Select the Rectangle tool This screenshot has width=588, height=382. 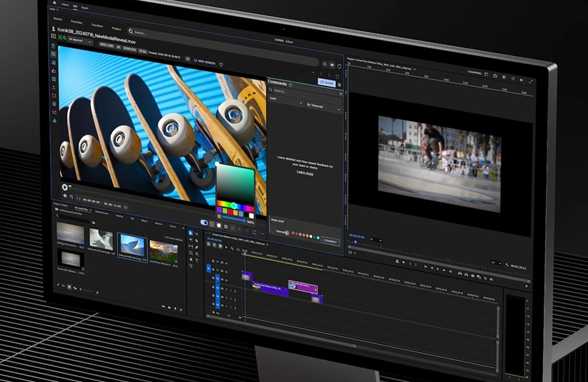coord(190,253)
